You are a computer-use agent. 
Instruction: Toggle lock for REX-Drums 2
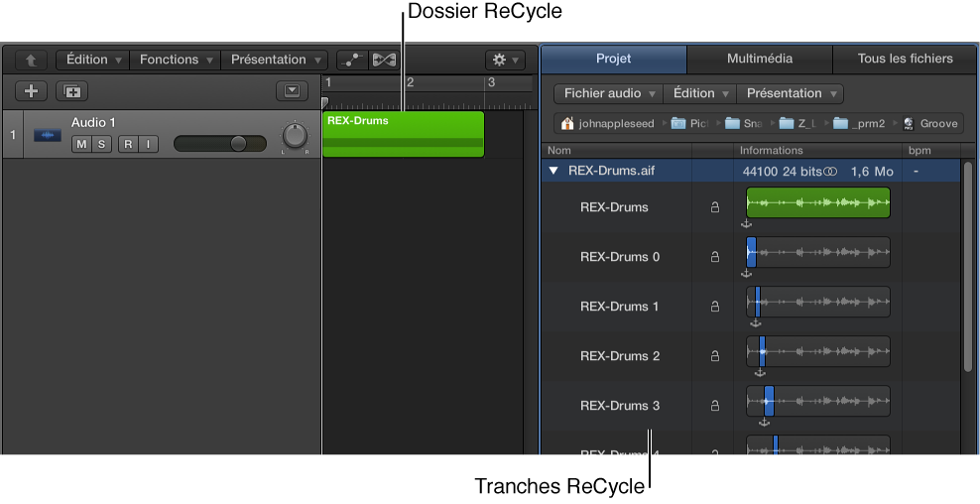click(x=714, y=356)
